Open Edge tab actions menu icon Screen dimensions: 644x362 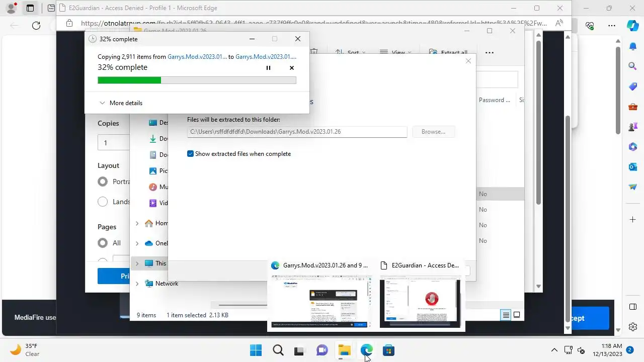coord(51,8)
